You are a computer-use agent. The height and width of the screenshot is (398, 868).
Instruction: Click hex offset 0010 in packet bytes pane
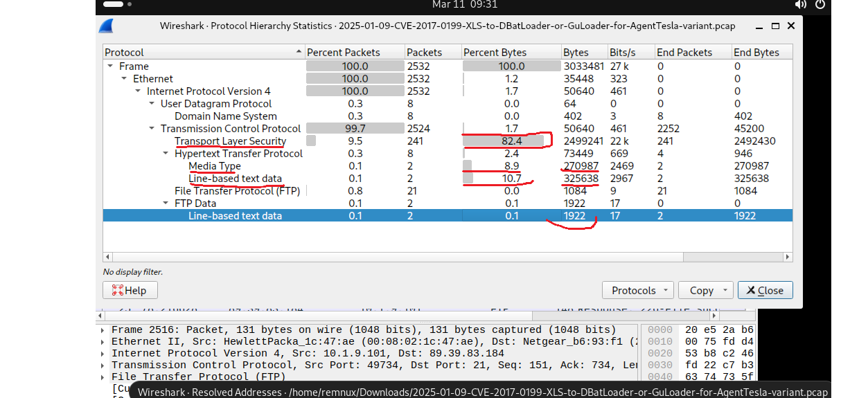point(659,342)
